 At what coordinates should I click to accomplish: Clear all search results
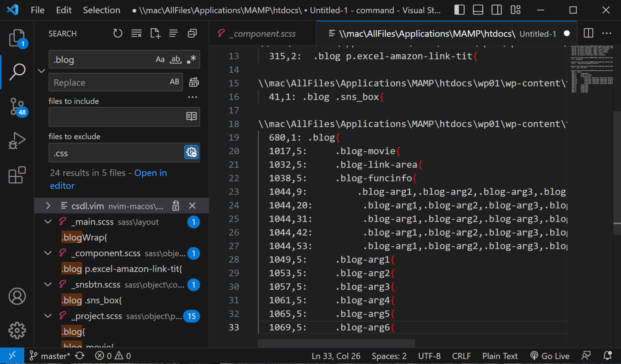coord(136,33)
